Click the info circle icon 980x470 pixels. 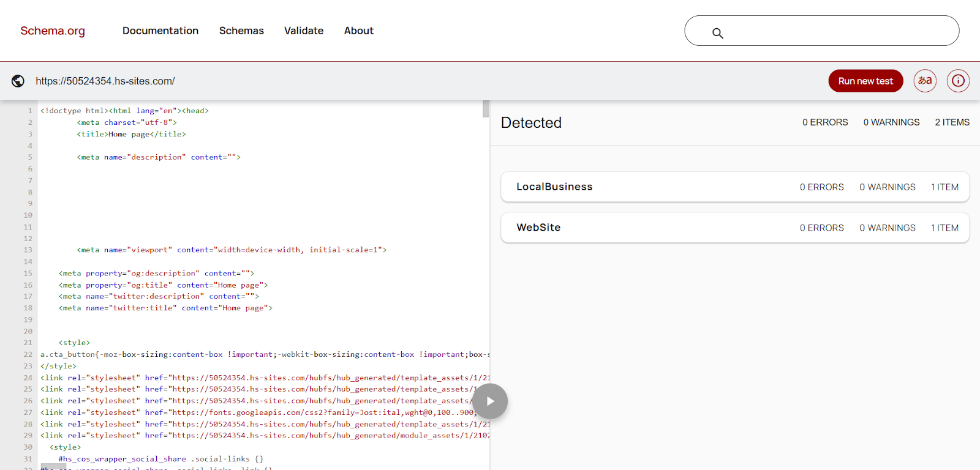pyautogui.click(x=958, y=81)
